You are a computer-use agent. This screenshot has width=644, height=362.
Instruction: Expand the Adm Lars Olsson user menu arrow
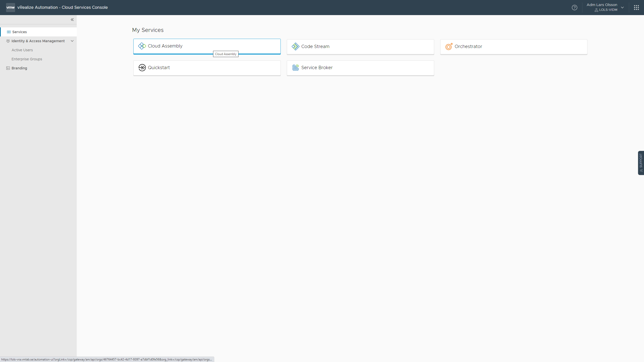pyautogui.click(x=622, y=8)
